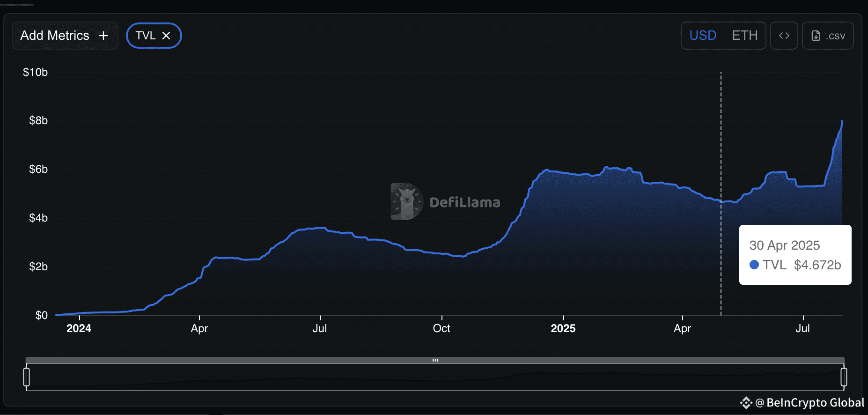This screenshot has width=868, height=415.
Task: Click the BeInCrypto logo icon
Action: coord(746,403)
